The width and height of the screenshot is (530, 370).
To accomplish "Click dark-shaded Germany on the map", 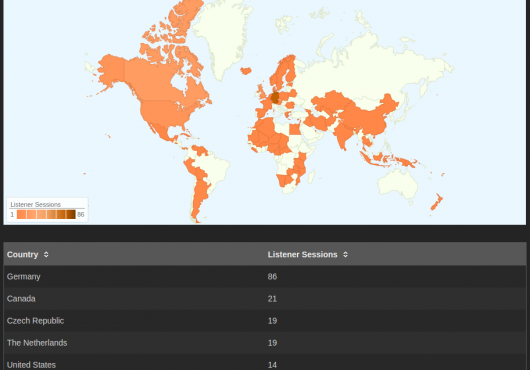I will coord(275,97).
